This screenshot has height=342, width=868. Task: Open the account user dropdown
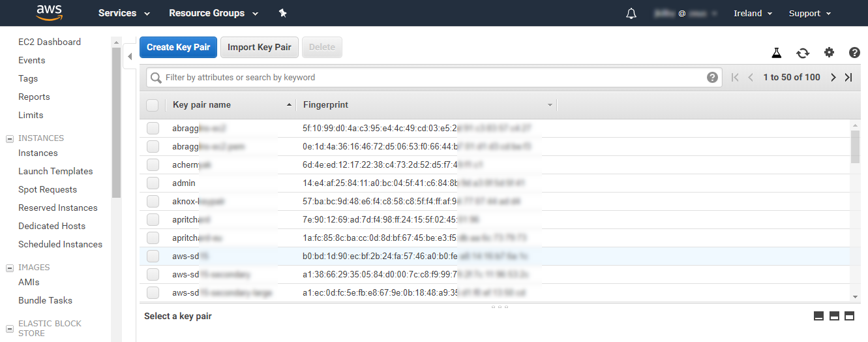684,13
